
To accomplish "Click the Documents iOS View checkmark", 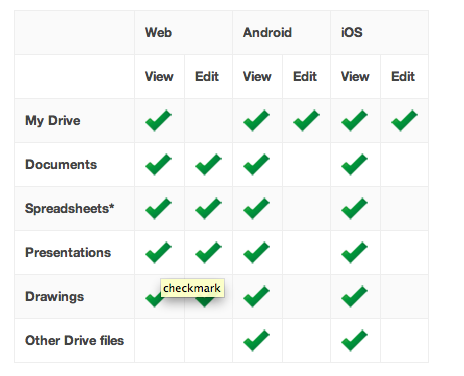I will (355, 164).
